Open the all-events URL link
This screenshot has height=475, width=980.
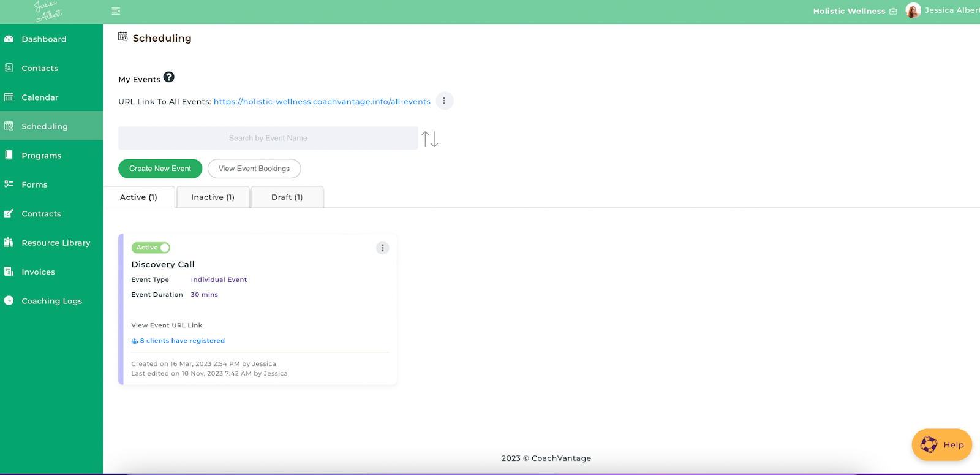[x=322, y=102]
